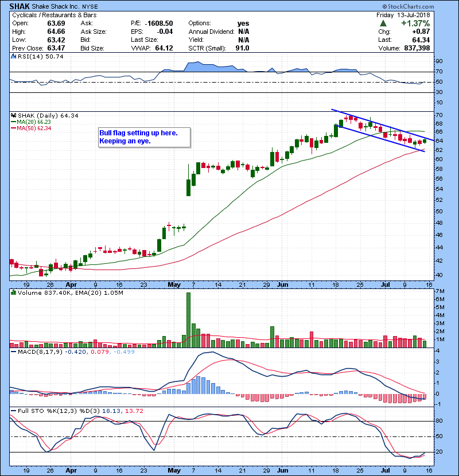Click the 'MA(50) 62.34' legend text
The width and height of the screenshot is (459, 476).
coord(34,128)
